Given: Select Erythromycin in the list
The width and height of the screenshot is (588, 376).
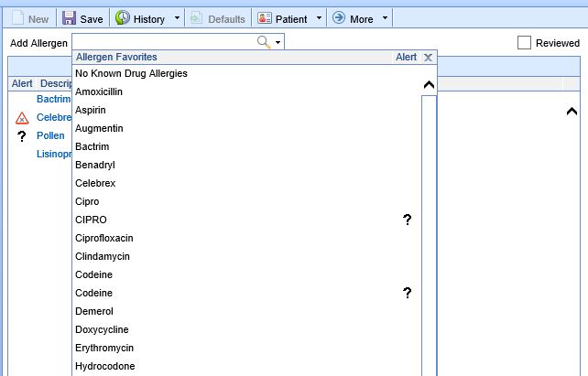Looking at the screenshot, I should point(104,348).
